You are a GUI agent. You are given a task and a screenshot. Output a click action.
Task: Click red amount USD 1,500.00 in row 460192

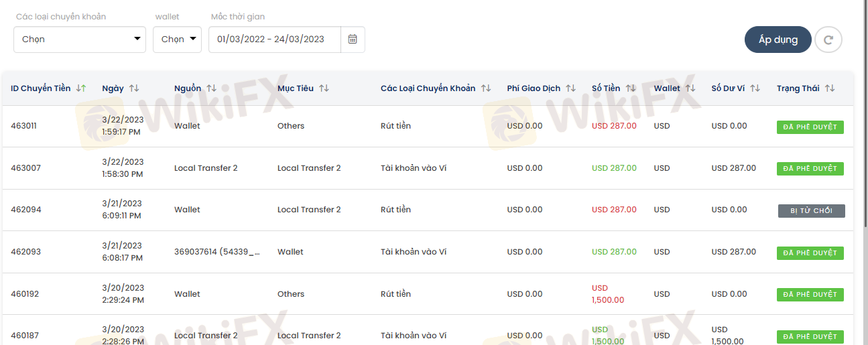pos(608,294)
